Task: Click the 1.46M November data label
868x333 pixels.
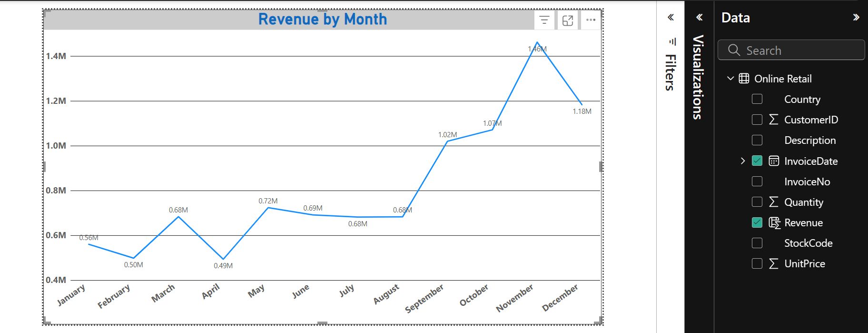Action: pos(537,49)
